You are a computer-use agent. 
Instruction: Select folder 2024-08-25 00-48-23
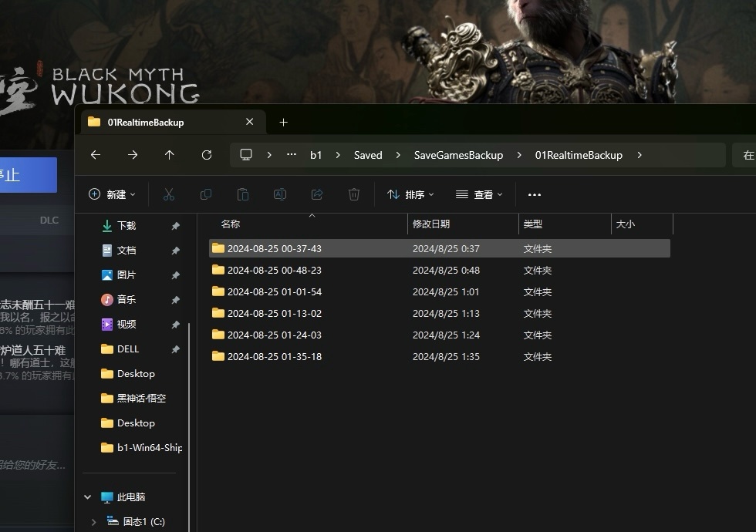(439, 270)
